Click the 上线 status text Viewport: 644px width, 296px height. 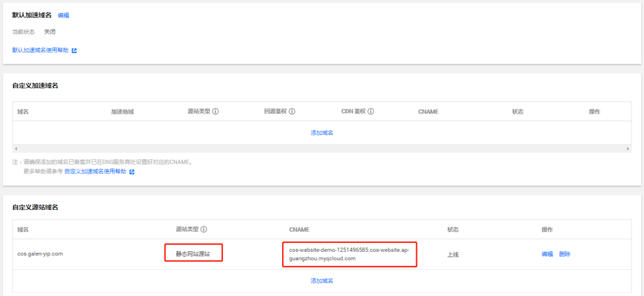(453, 254)
